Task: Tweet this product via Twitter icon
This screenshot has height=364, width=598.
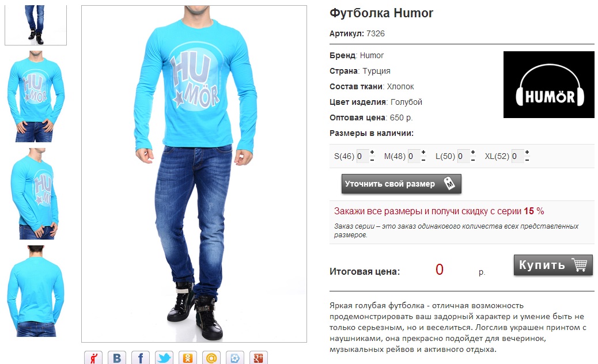Action: click(164, 358)
